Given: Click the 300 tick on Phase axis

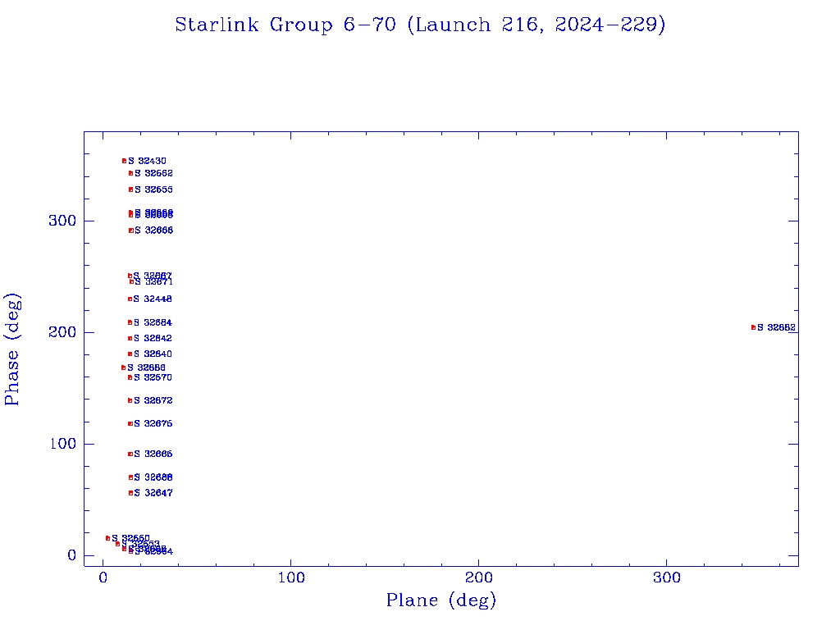Looking at the screenshot, I should [62, 221].
